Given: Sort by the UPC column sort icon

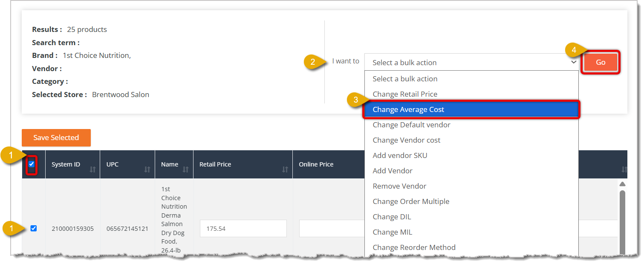Looking at the screenshot, I should pyautogui.click(x=147, y=169).
